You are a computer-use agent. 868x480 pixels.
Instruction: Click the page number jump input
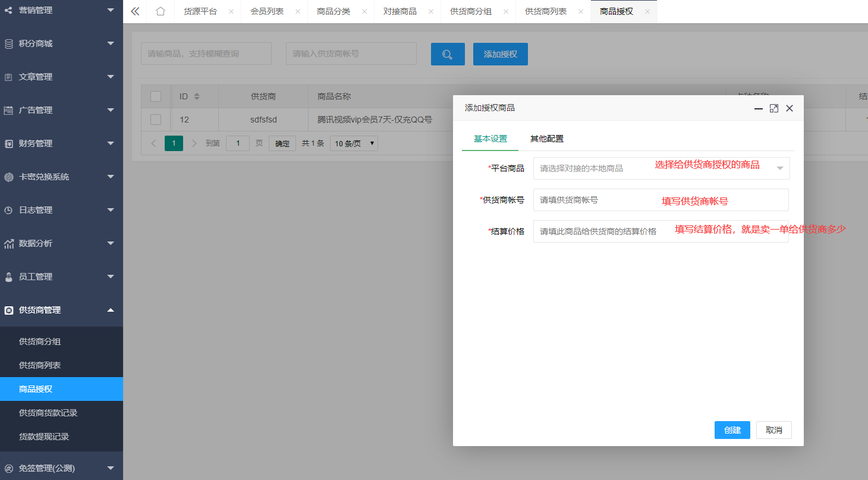pos(238,143)
